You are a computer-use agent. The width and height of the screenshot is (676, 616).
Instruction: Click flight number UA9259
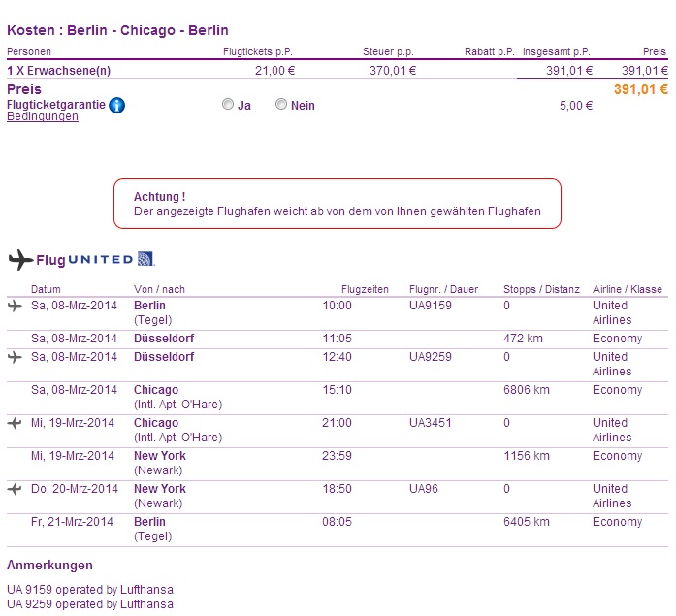(431, 357)
